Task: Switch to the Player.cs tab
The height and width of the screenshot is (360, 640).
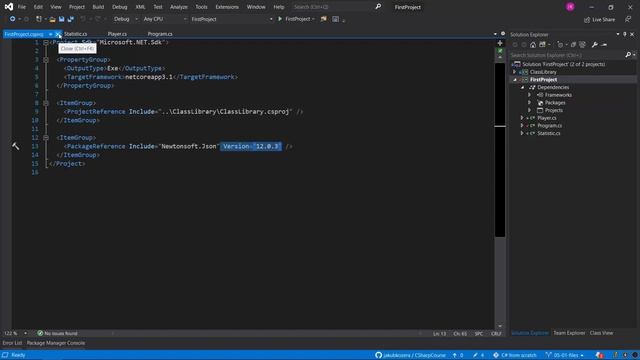Action: coord(117,34)
